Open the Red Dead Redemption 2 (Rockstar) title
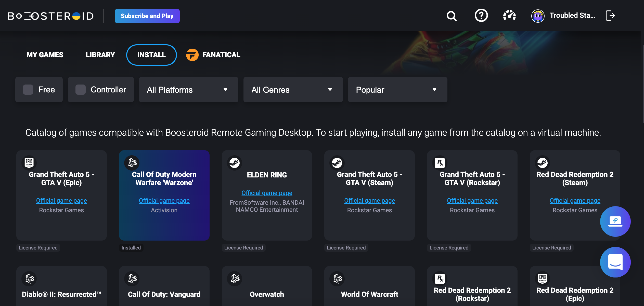 click(x=472, y=294)
